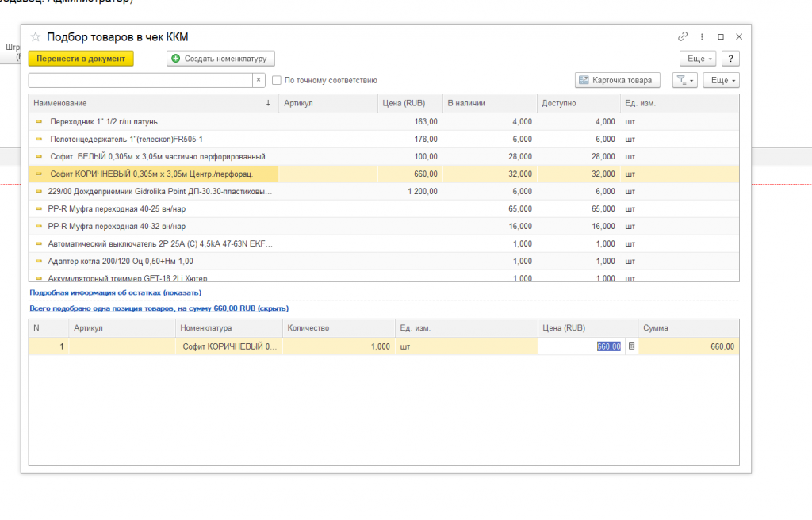
Task: Click the green plus Создать номенклатуру button
Action: coord(220,59)
